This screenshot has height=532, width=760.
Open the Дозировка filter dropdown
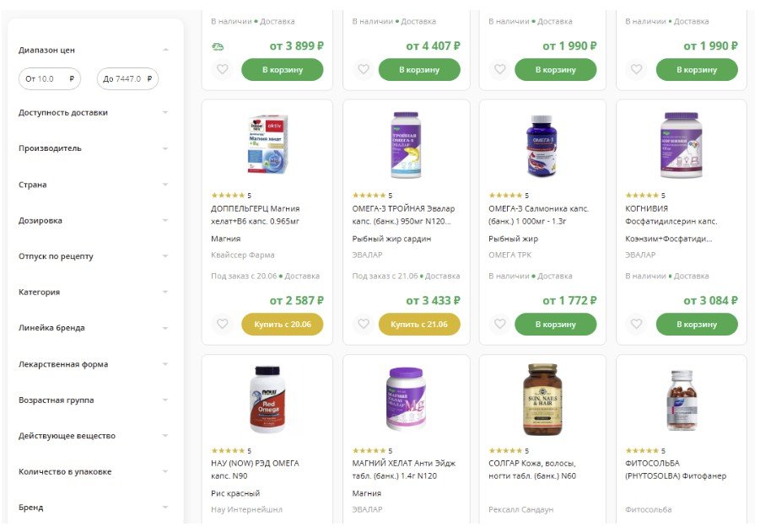tap(165, 221)
